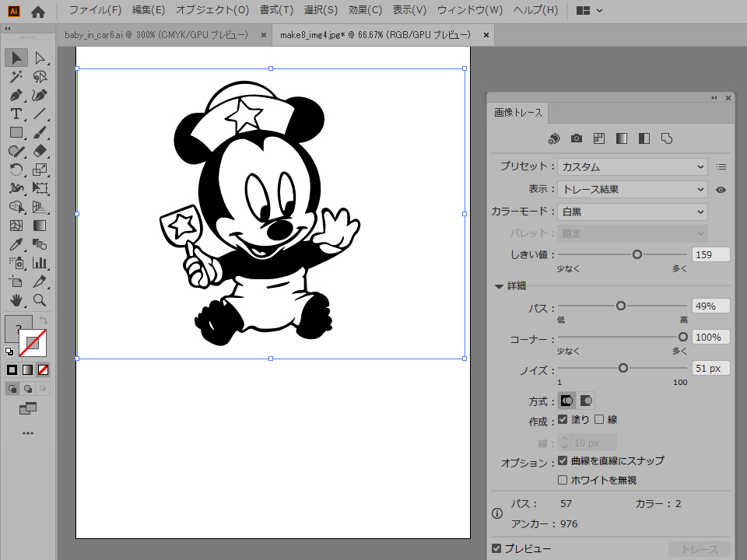Click the Black and White preset icon
Viewport: 747px width, 560px height.
click(644, 138)
